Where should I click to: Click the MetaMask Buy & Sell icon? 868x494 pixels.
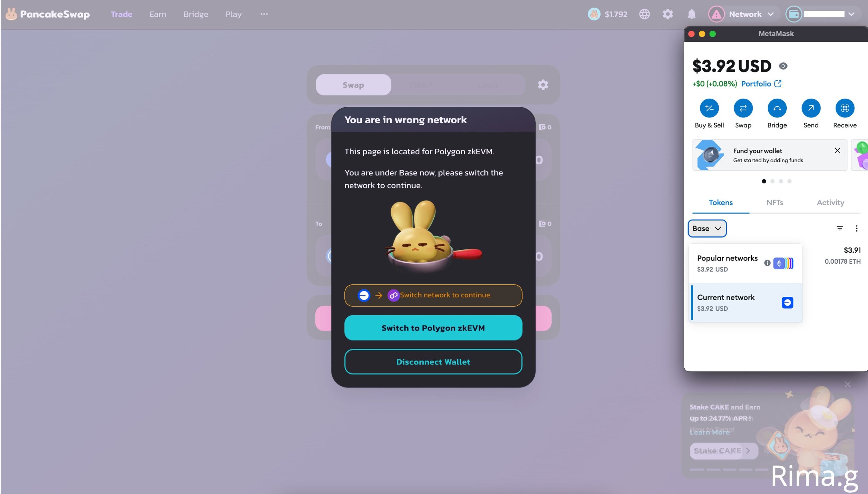pyautogui.click(x=709, y=108)
